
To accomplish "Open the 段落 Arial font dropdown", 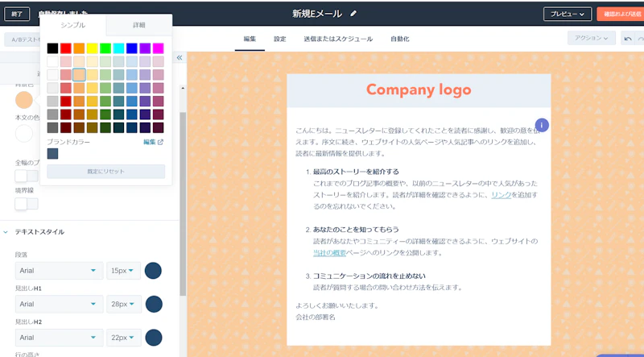I will click(59, 271).
